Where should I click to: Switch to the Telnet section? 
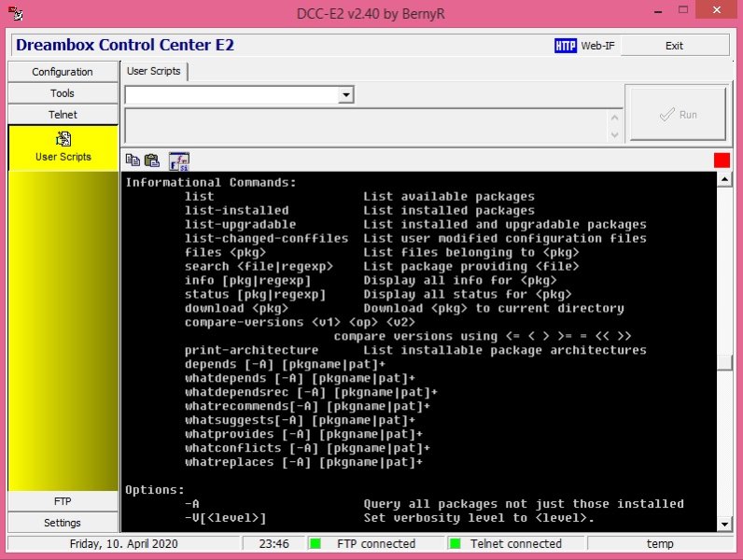pyautogui.click(x=63, y=114)
